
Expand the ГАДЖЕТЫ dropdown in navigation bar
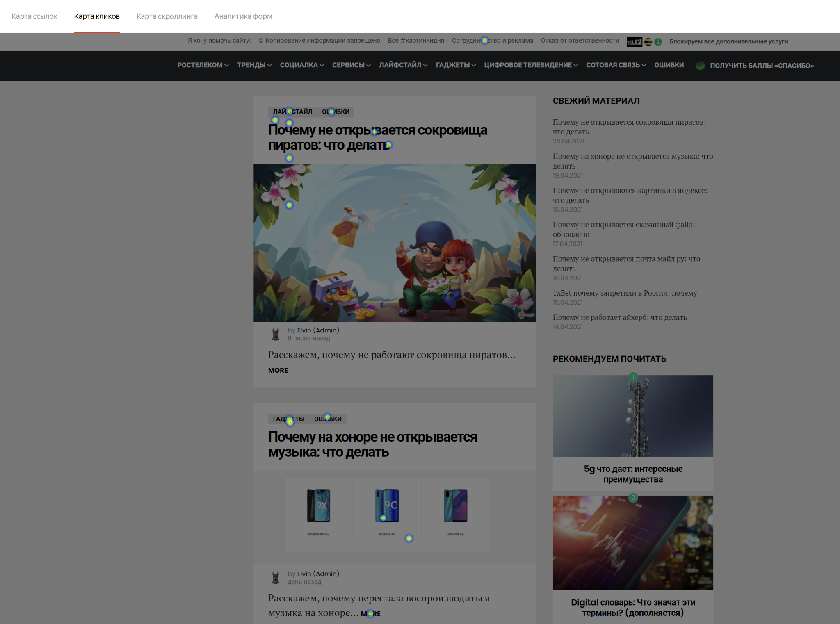tap(456, 65)
